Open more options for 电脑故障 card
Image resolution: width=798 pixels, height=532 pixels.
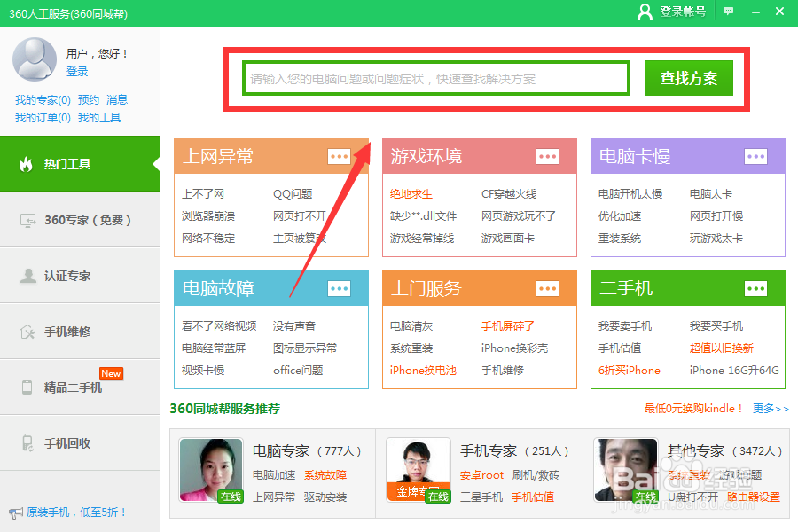click(339, 289)
